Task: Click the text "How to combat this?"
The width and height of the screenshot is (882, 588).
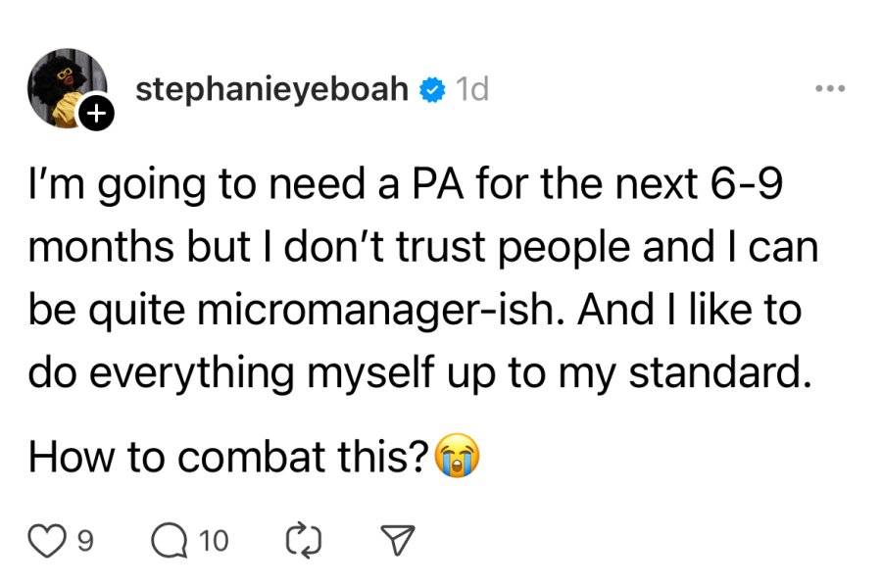Action: point(229,456)
